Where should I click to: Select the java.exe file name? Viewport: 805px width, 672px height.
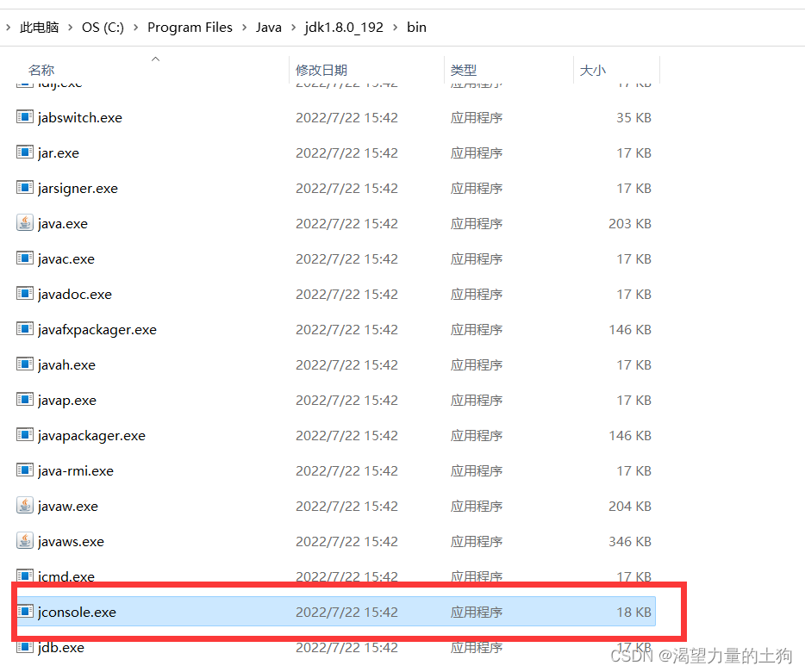click(x=63, y=224)
